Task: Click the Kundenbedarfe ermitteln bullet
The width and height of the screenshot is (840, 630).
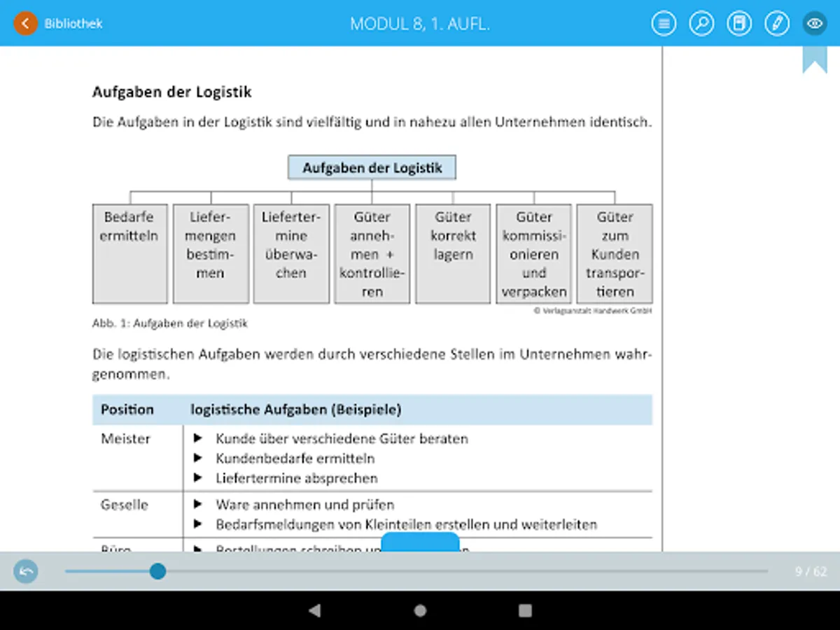Action: tap(295, 458)
